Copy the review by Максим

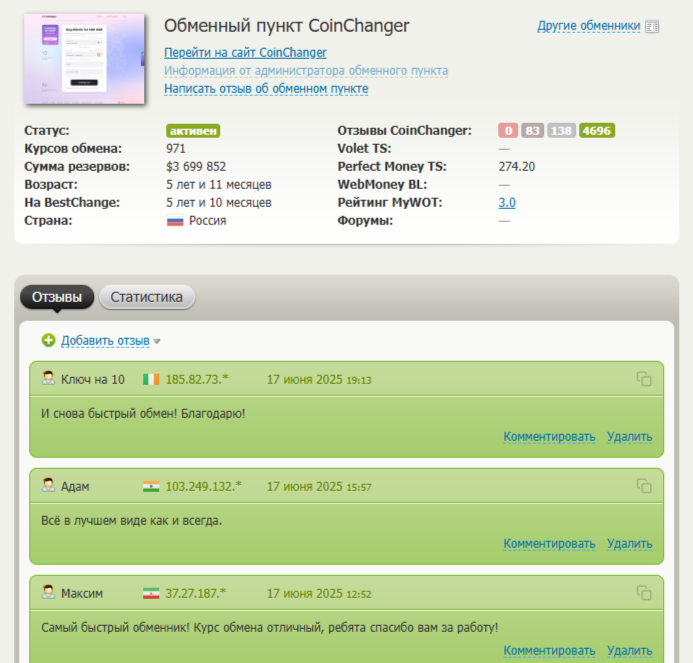644,593
